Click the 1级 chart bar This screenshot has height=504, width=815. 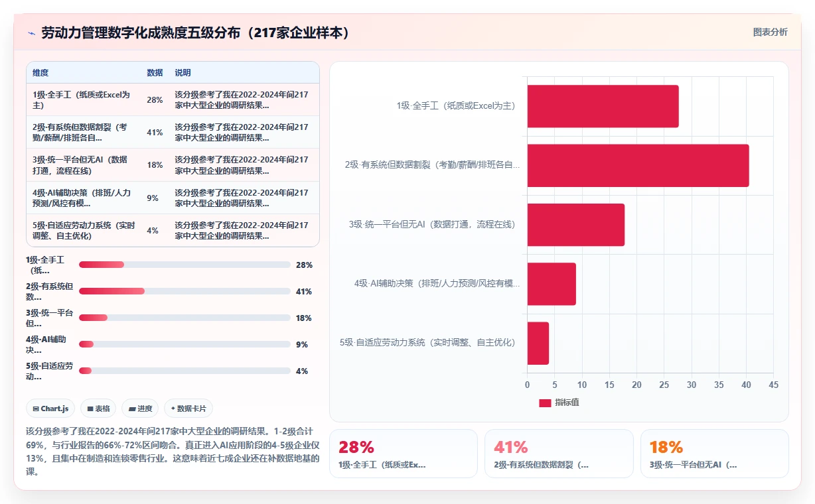(603, 106)
